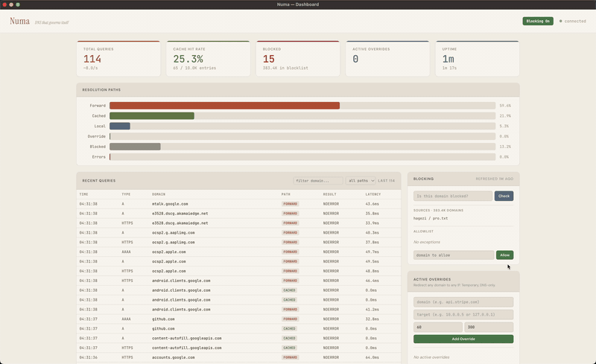
Task: Click the Local resolution path bar
Action: click(120, 126)
